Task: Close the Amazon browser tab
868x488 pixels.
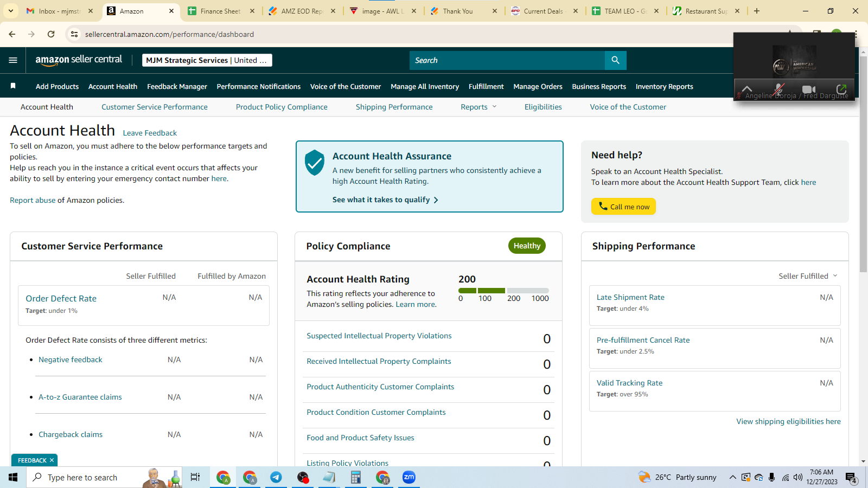Action: pos(171,11)
